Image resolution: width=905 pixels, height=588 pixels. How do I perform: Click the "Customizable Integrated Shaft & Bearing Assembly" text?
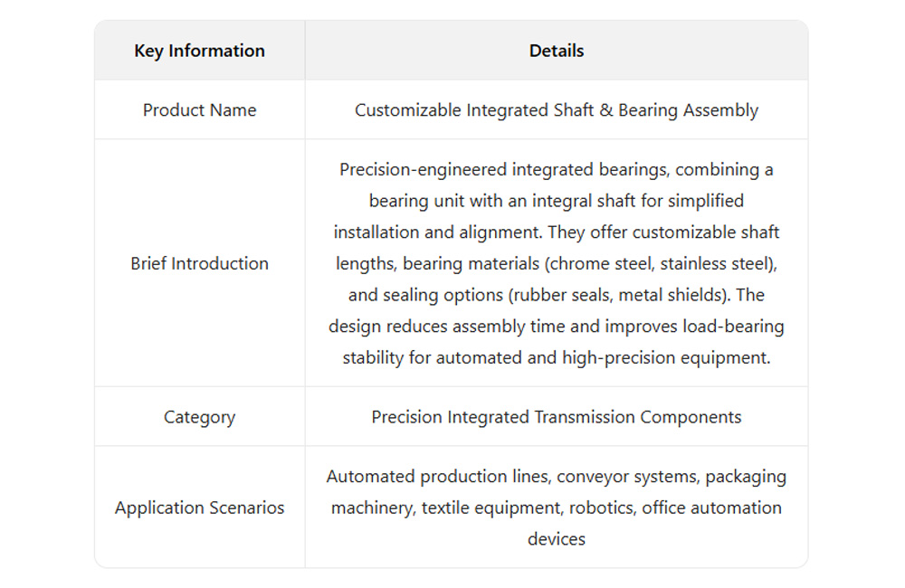point(556,110)
